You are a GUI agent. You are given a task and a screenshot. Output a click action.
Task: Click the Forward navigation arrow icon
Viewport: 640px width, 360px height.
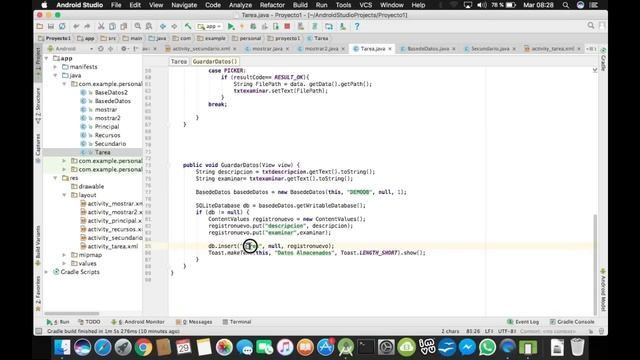tap(174, 27)
